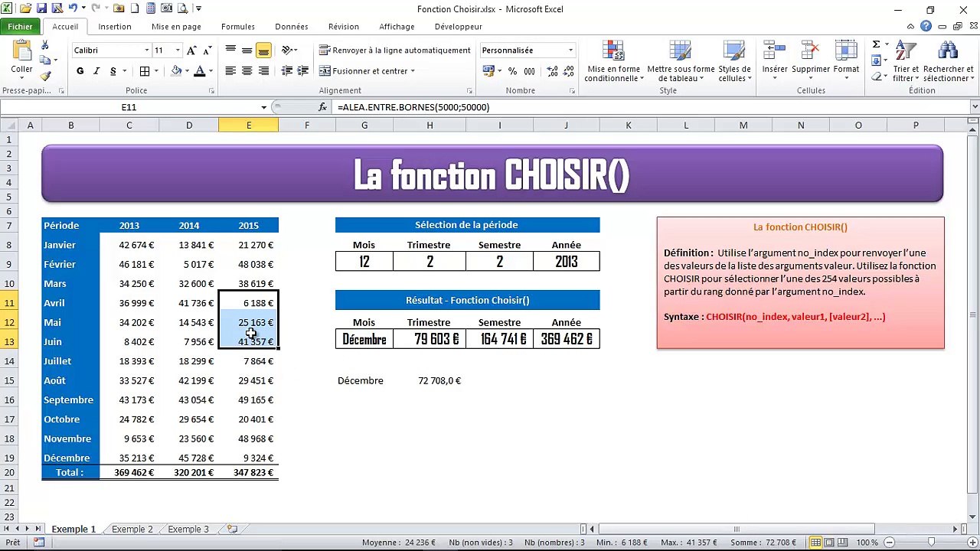Switch to the Insertion ribbon tab
Screen dimensions: 980x551
click(x=115, y=27)
